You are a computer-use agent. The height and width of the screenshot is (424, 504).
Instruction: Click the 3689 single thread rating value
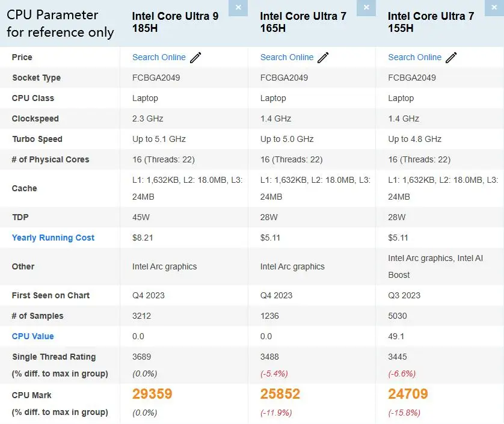142,357
